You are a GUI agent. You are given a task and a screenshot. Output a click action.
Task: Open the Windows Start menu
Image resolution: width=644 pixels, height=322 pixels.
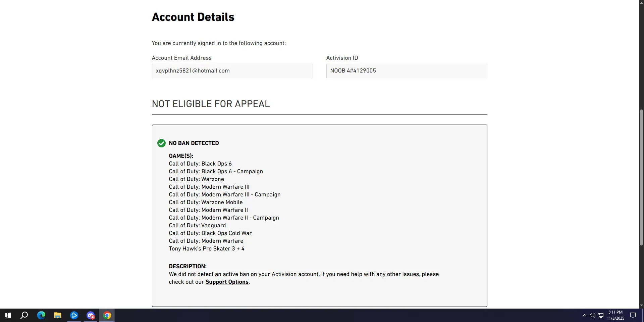(8, 315)
